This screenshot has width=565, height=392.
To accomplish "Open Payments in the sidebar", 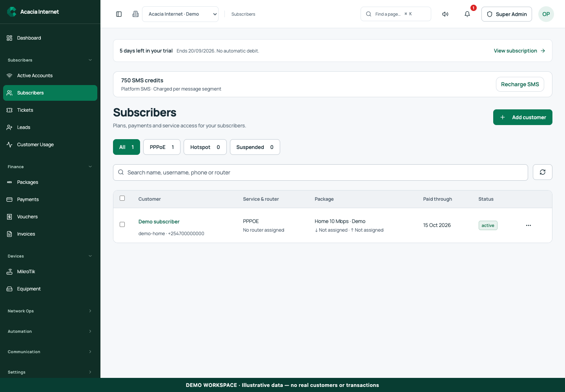I will (x=50, y=200).
